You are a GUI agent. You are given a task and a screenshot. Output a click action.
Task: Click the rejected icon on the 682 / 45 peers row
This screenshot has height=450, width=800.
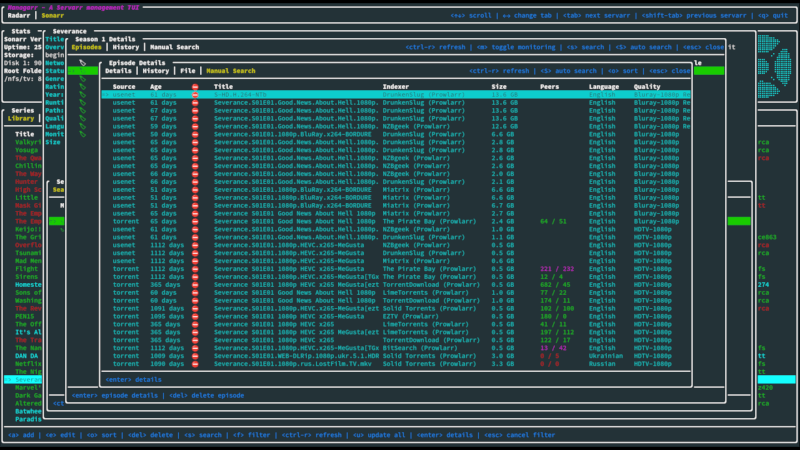tap(195, 284)
